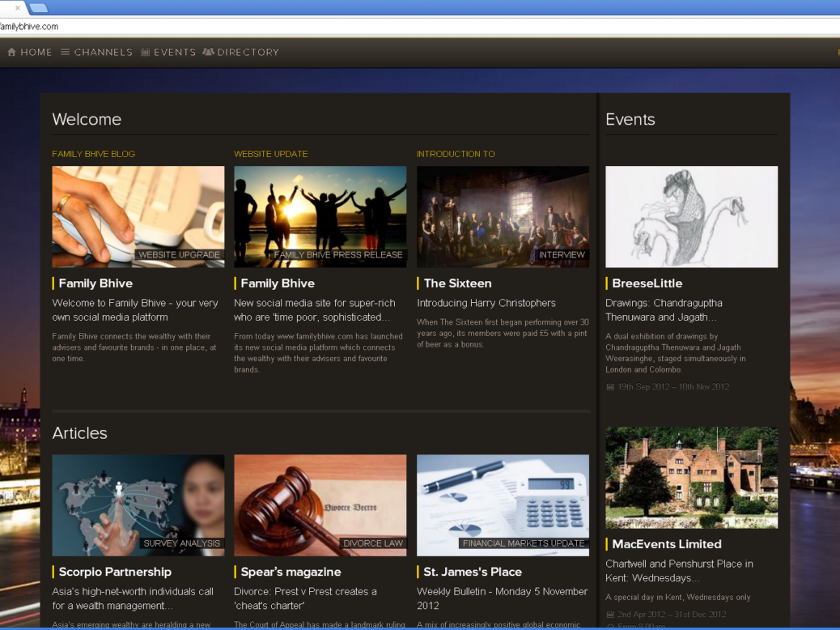The image size is (840, 630).
Task: Open the Website Update category link
Action: coord(271,154)
